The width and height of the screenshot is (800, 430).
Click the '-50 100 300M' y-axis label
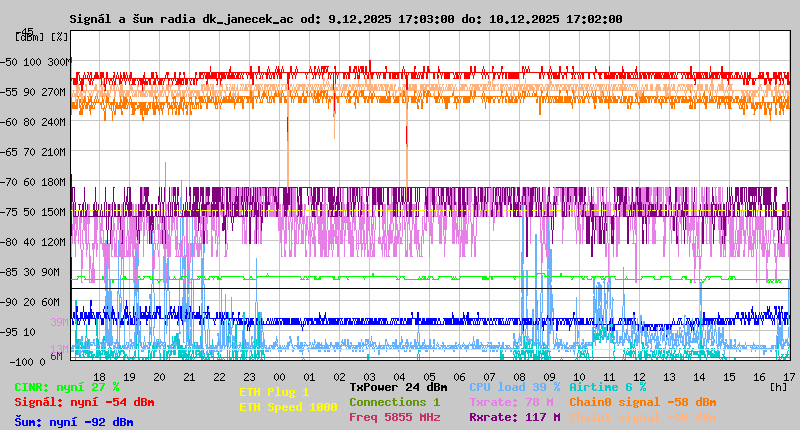35,62
